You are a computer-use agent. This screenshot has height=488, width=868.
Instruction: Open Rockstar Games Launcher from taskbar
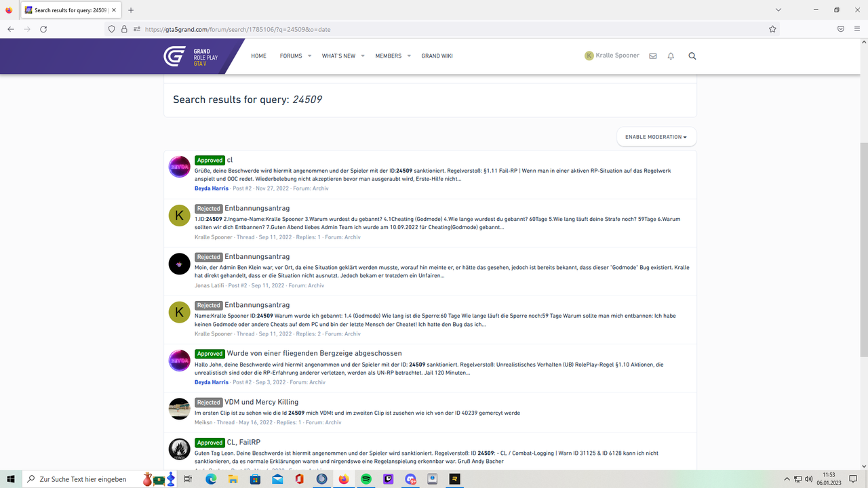[x=455, y=479]
